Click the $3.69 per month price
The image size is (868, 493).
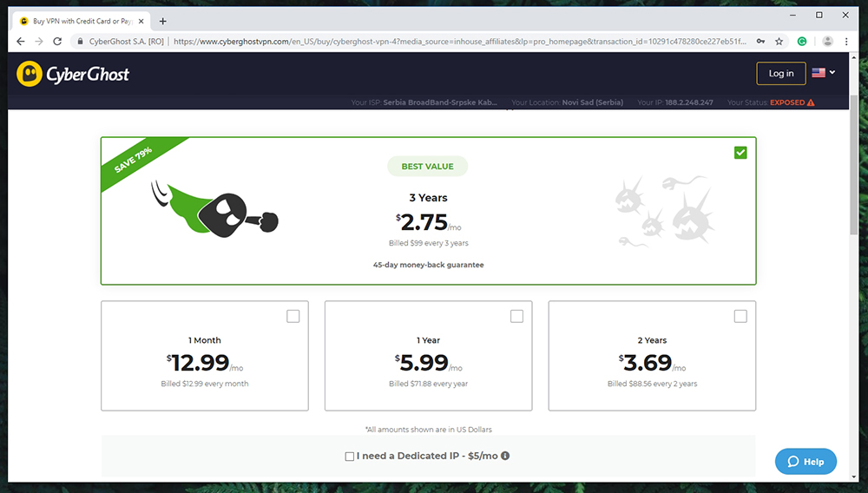tap(652, 363)
